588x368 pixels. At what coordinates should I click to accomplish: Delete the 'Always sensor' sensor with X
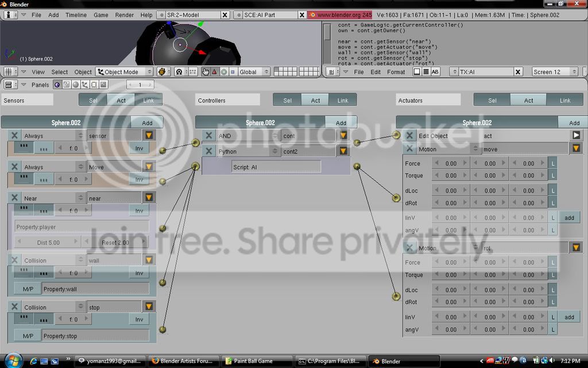pos(14,136)
